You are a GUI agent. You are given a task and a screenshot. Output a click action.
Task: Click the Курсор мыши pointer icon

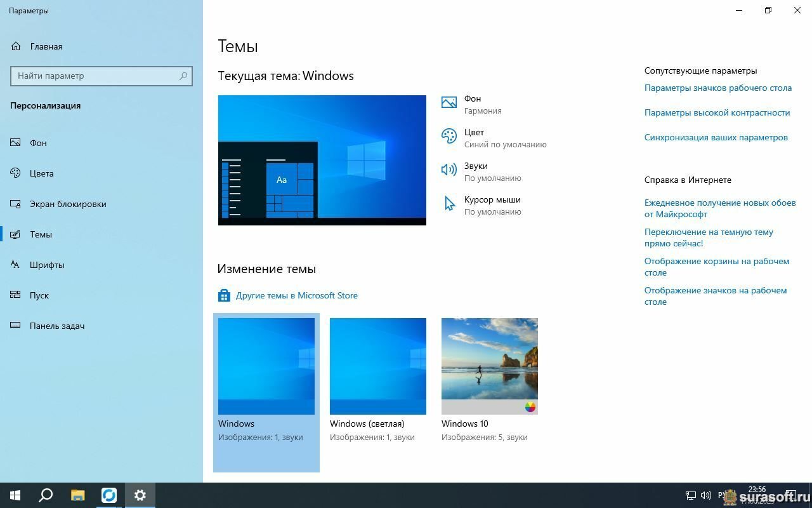point(449,203)
